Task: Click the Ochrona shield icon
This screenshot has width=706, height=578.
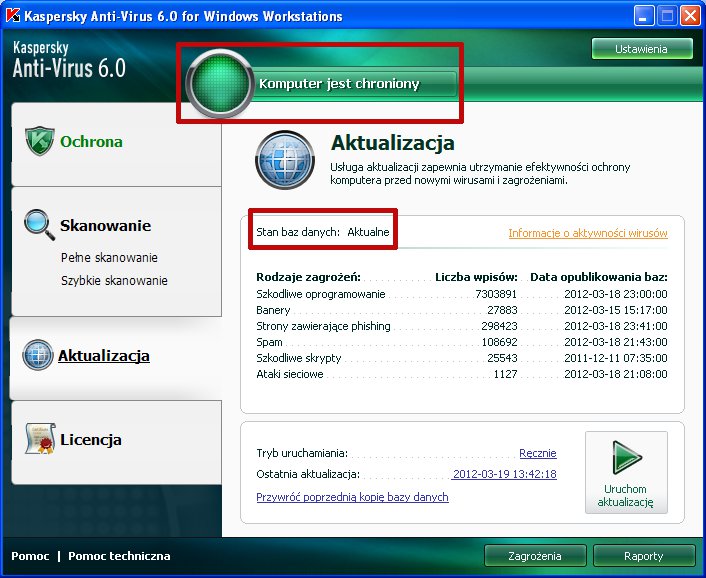Action: point(40,141)
